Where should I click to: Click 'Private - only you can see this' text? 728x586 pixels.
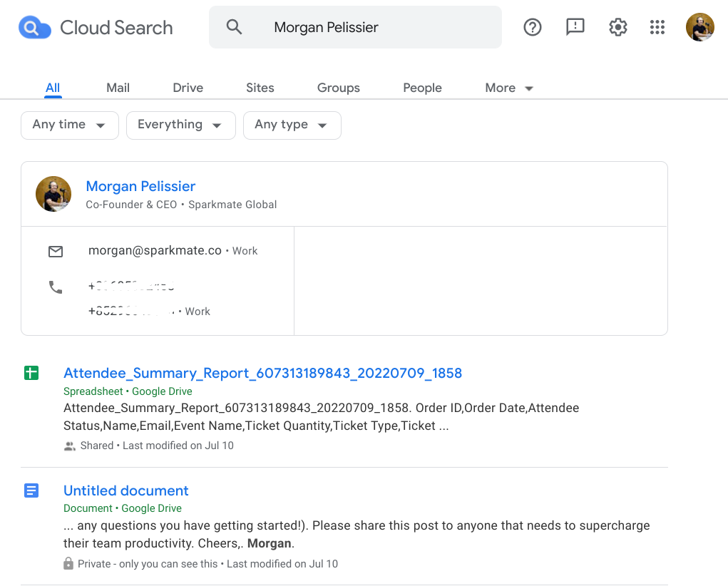tap(148, 564)
